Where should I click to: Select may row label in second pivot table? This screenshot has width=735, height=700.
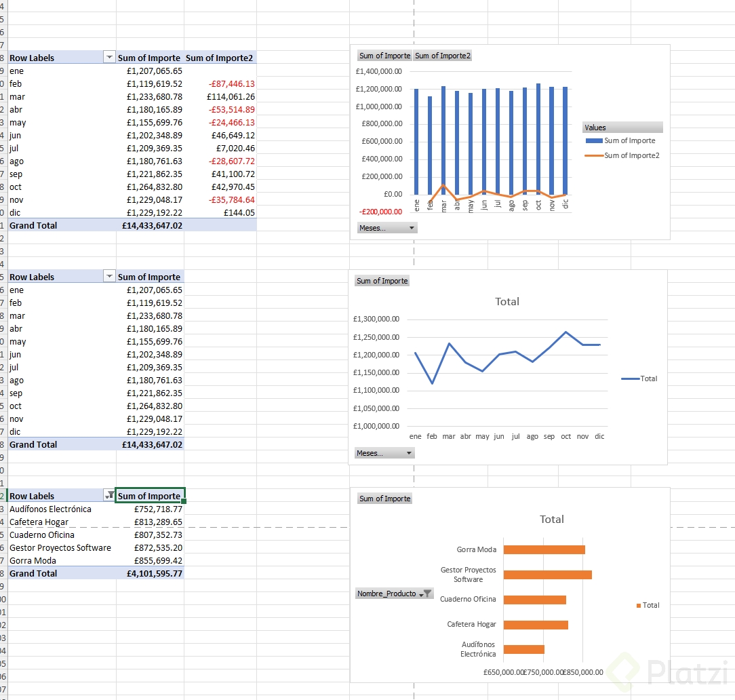point(62,342)
